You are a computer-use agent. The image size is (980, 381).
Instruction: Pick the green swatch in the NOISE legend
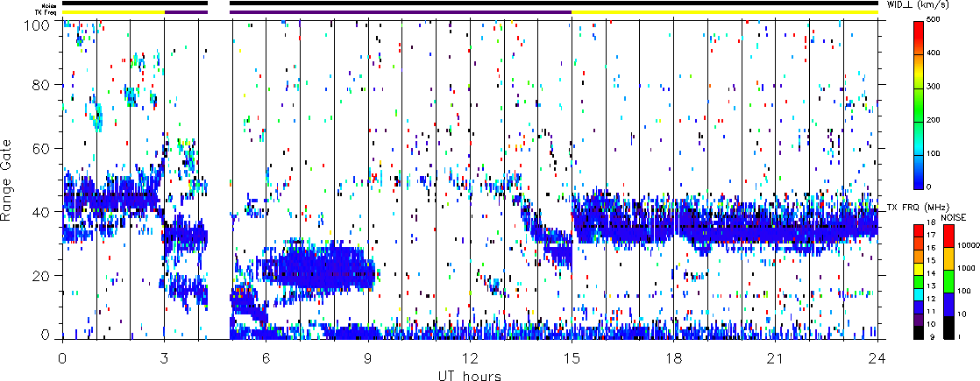click(947, 281)
